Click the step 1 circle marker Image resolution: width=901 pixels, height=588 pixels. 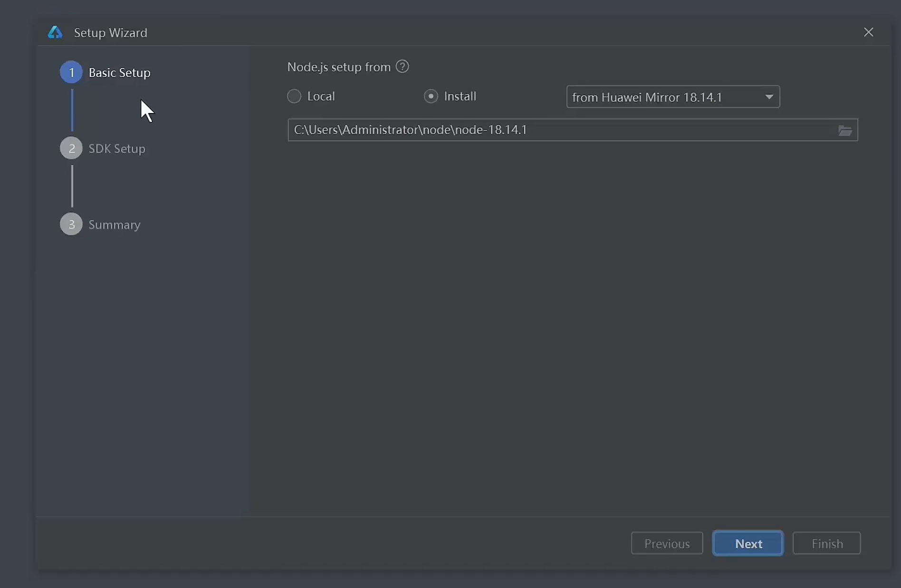(x=71, y=72)
